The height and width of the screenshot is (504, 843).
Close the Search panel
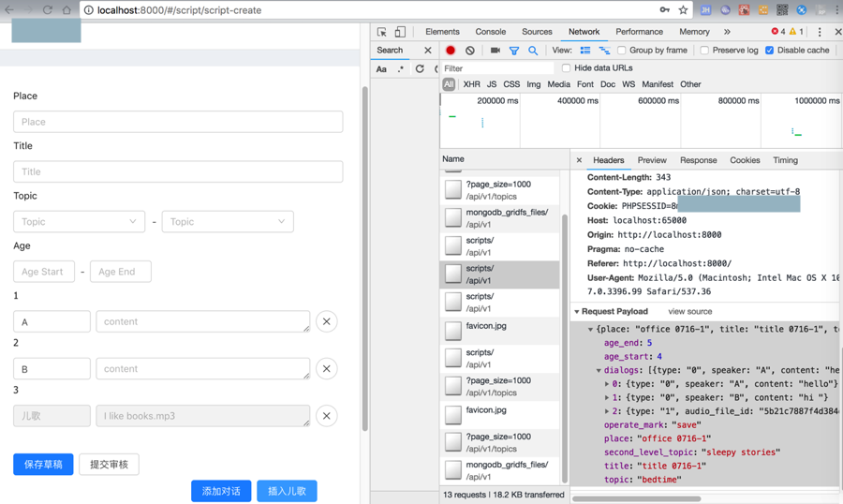tap(428, 50)
